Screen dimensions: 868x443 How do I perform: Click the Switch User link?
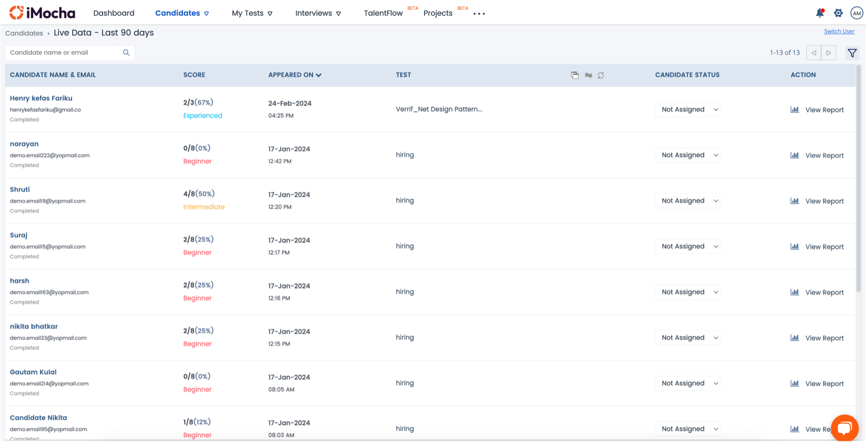coord(839,31)
